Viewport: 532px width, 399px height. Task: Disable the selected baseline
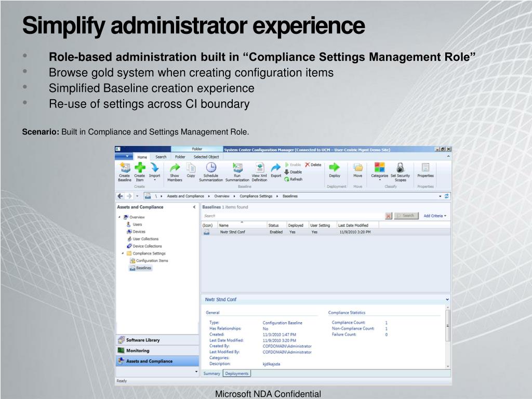tap(293, 172)
